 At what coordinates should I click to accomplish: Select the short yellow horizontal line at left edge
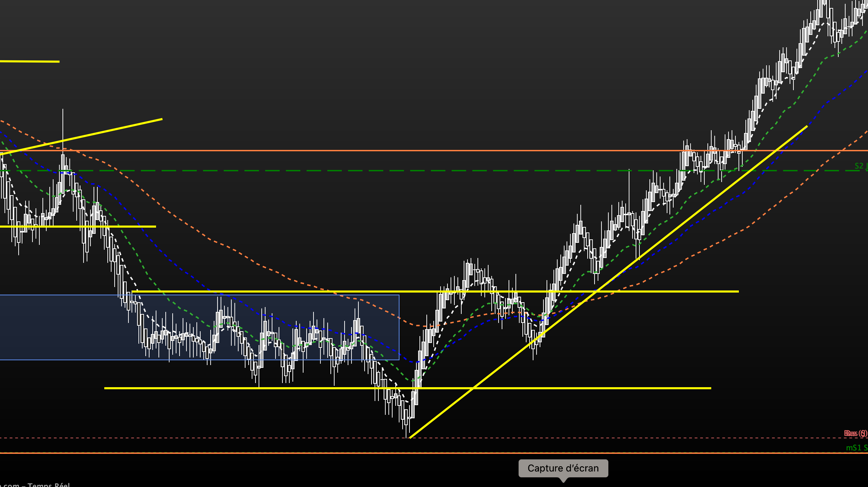click(131, 227)
